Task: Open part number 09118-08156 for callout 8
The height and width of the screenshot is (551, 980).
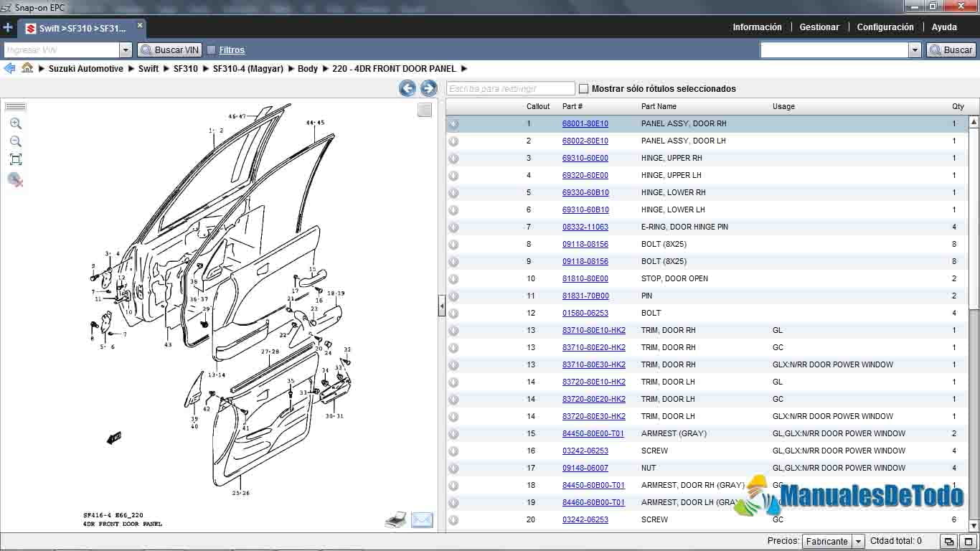Action: click(x=585, y=245)
